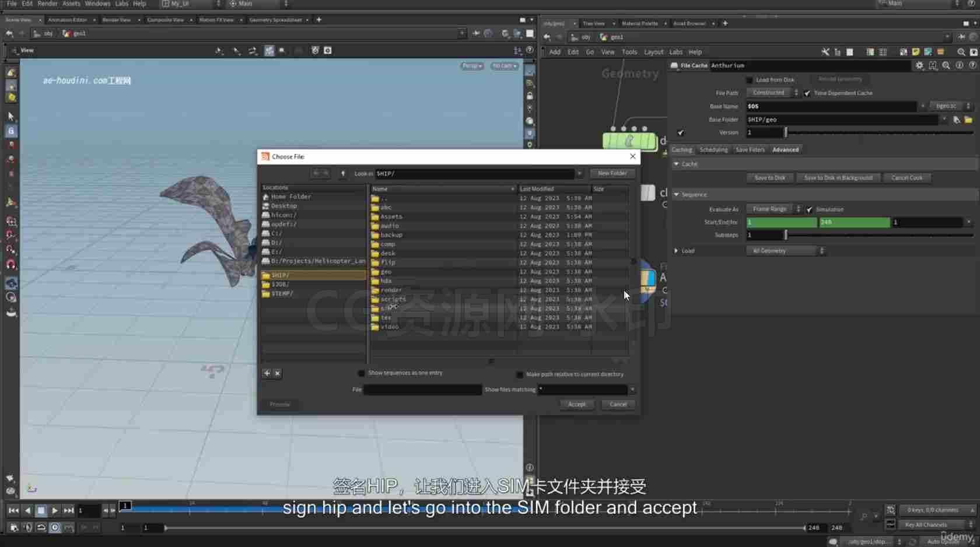980x547 pixels.
Task: Open the Labs menu in network editor
Action: (675, 52)
